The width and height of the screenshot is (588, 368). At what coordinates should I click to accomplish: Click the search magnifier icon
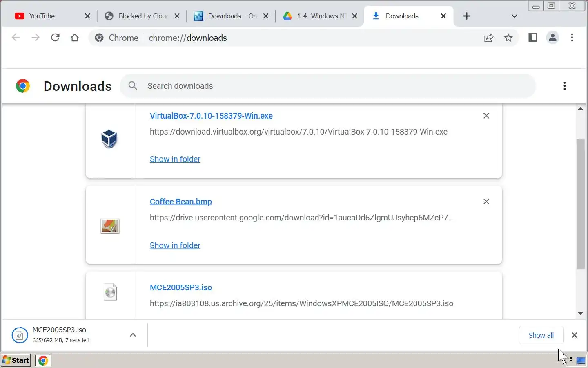coord(133,86)
